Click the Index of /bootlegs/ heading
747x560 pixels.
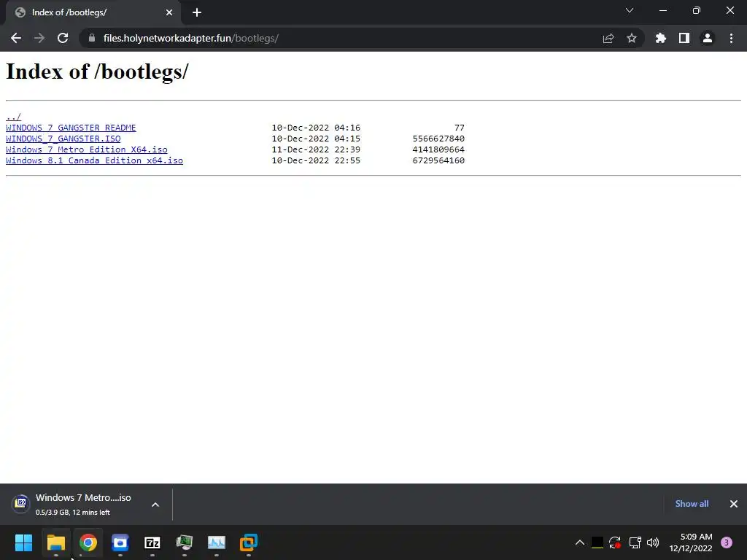tap(97, 72)
